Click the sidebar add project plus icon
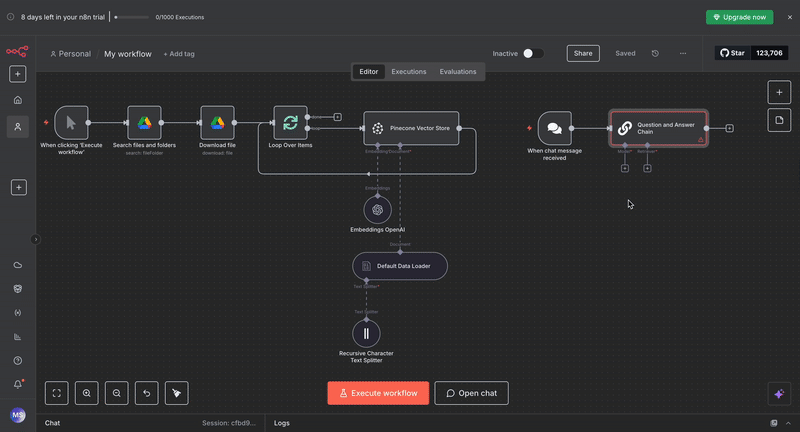 coord(19,188)
